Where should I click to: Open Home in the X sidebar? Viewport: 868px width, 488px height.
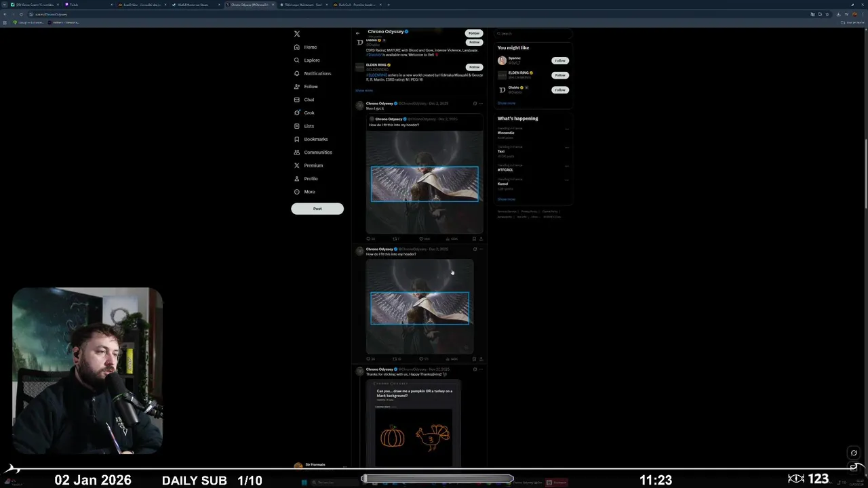click(305, 47)
